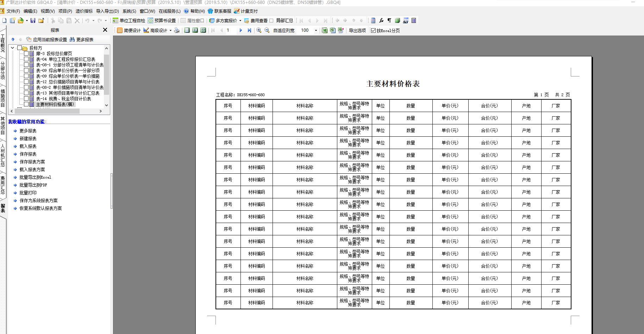
Task: Open dropdown arrow next to open-file icon
Action: [27, 20]
